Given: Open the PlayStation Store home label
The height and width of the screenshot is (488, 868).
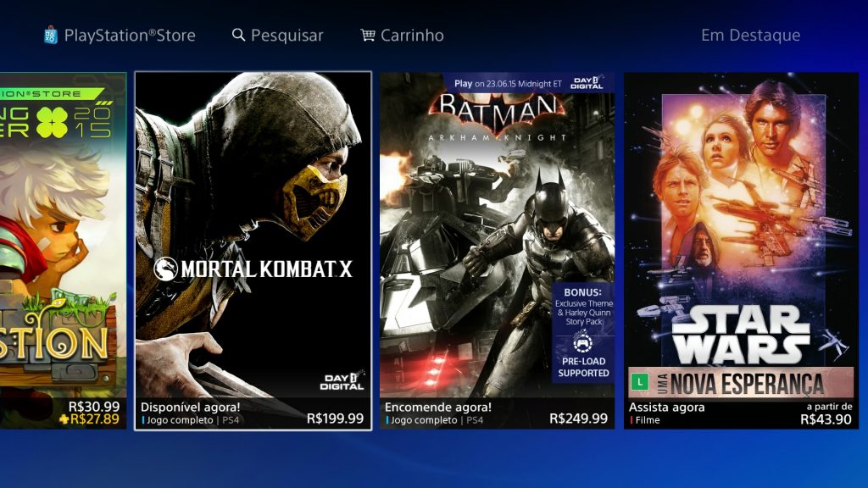Looking at the screenshot, I should 130,36.
